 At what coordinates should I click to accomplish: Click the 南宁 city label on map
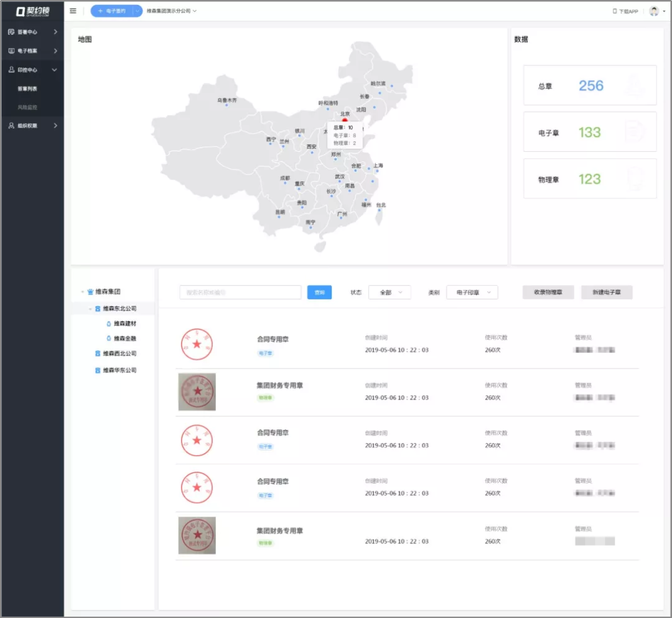coord(310,222)
